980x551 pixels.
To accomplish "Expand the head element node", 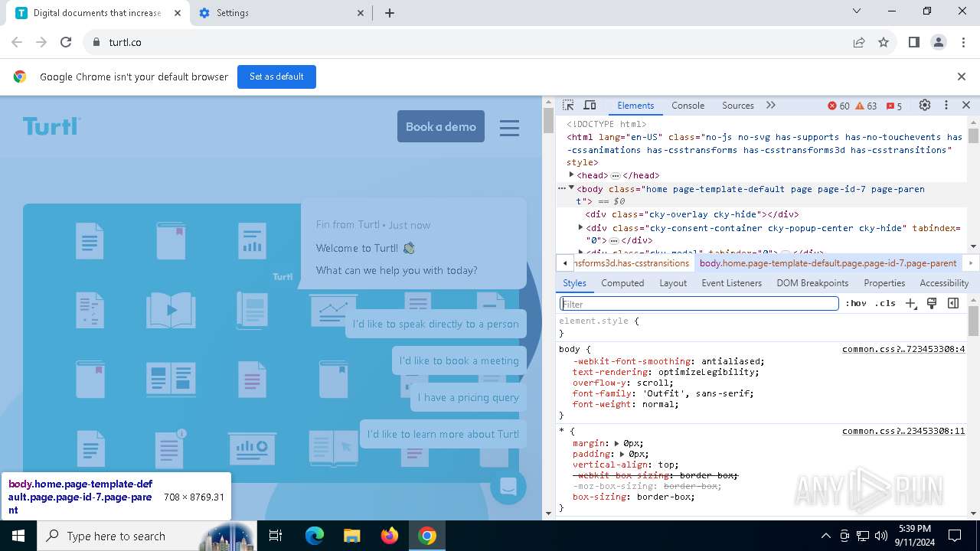I will pos(571,175).
